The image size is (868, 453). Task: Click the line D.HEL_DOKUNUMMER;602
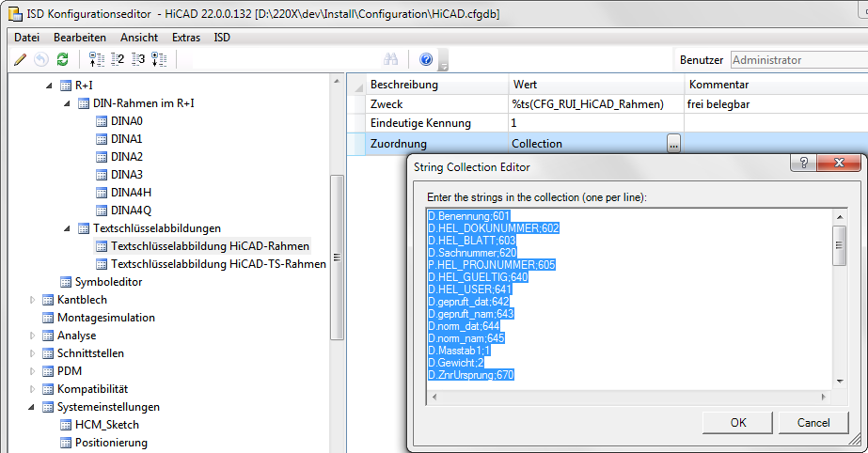[x=493, y=228]
